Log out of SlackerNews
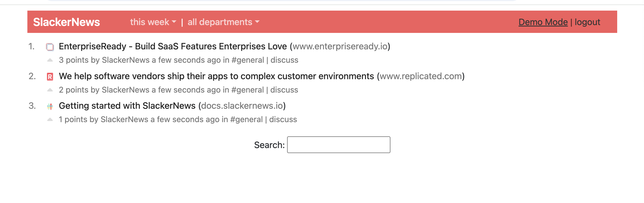The image size is (644, 203). pos(588,22)
